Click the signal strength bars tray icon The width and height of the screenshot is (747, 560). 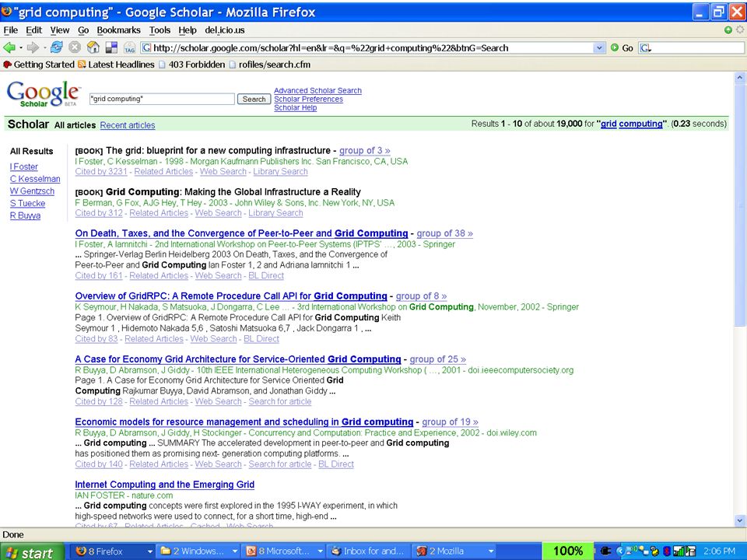(x=678, y=551)
